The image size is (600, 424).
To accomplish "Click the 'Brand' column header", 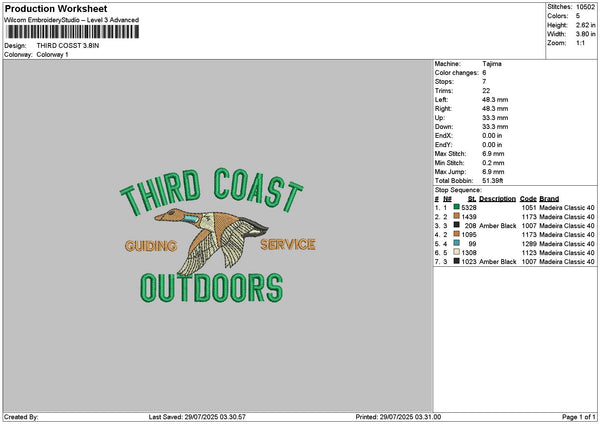I will pyautogui.click(x=549, y=199).
